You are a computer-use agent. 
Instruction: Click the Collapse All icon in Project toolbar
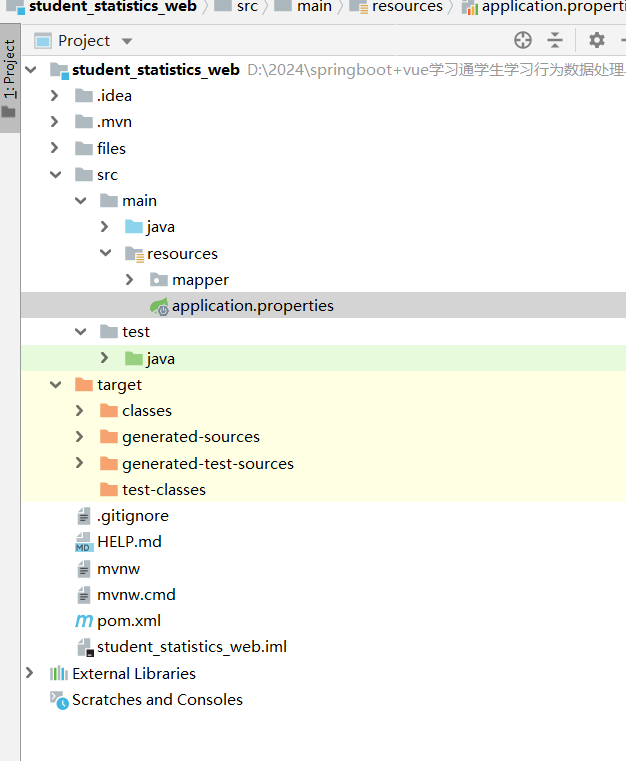[x=555, y=40]
